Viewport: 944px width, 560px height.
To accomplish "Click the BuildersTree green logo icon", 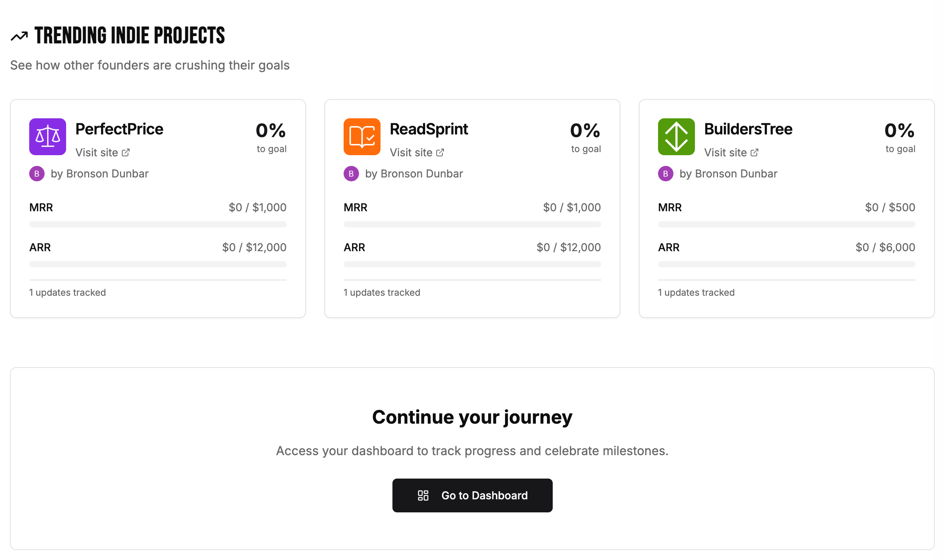I will [x=676, y=137].
